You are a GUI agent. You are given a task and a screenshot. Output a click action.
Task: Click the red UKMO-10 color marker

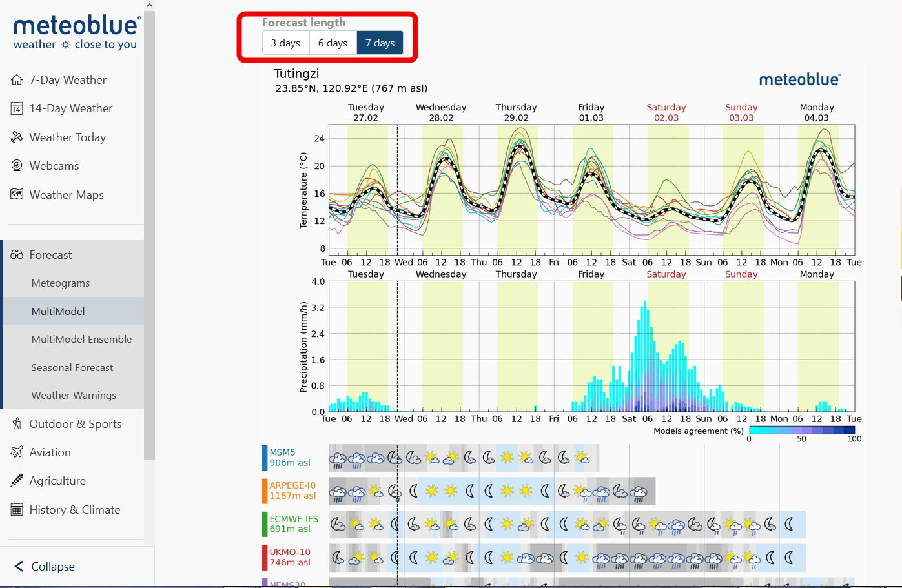pyautogui.click(x=265, y=558)
